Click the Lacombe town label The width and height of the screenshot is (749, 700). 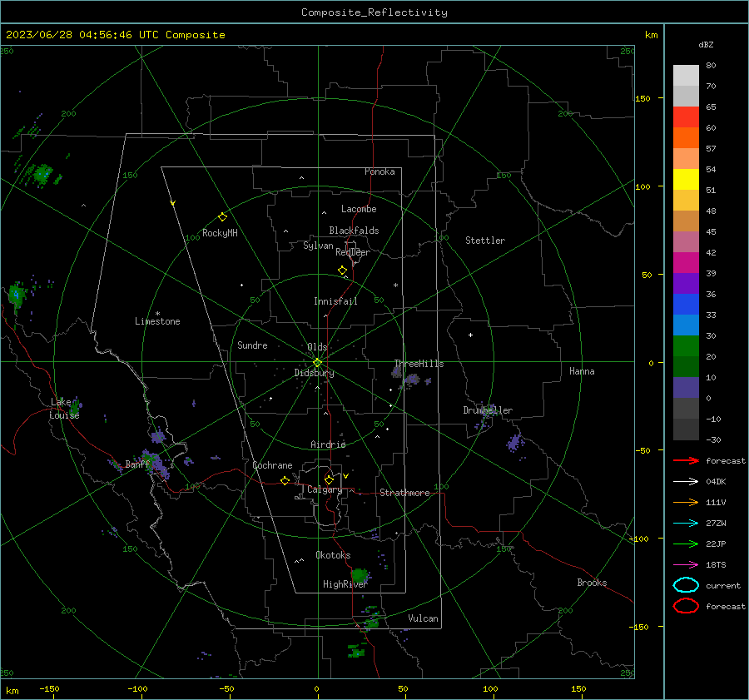[359, 209]
